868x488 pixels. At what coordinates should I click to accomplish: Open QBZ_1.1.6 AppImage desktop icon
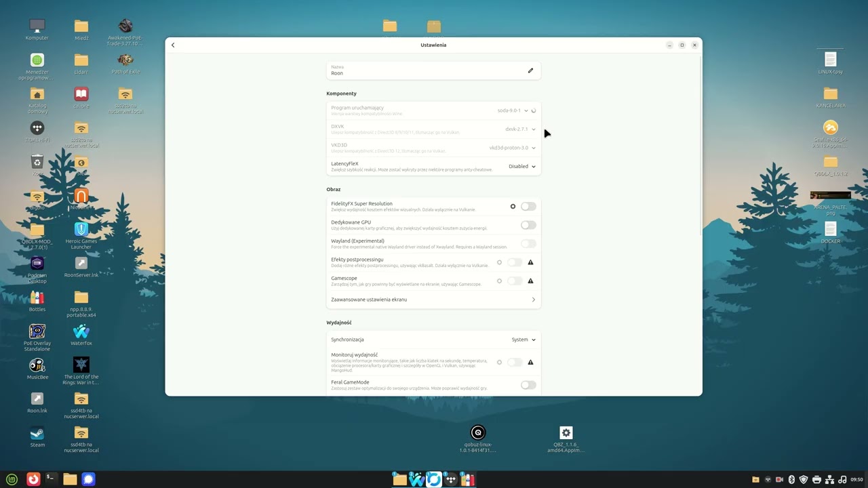[566, 439]
